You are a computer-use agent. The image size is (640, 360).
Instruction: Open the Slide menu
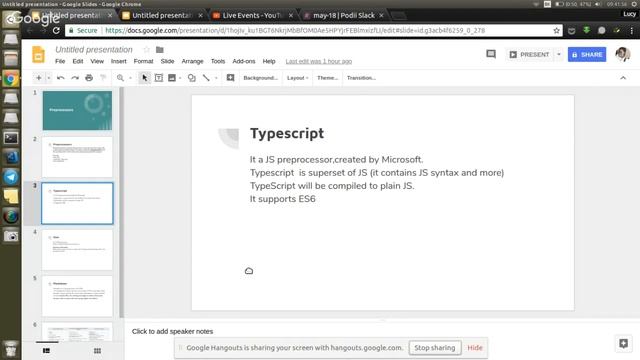pyautogui.click(x=167, y=61)
